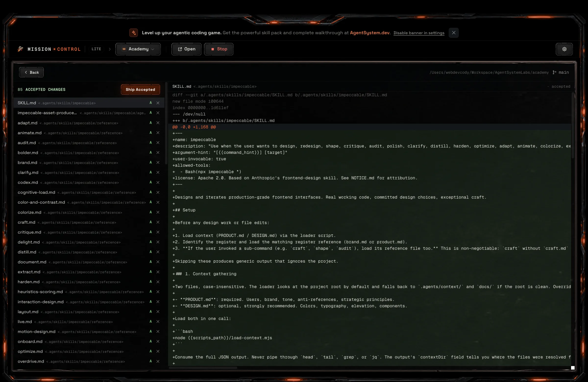Screen dimensions: 588x382
Task: Click the diff pane horizontal scrollbar
Action: click(x=203, y=368)
